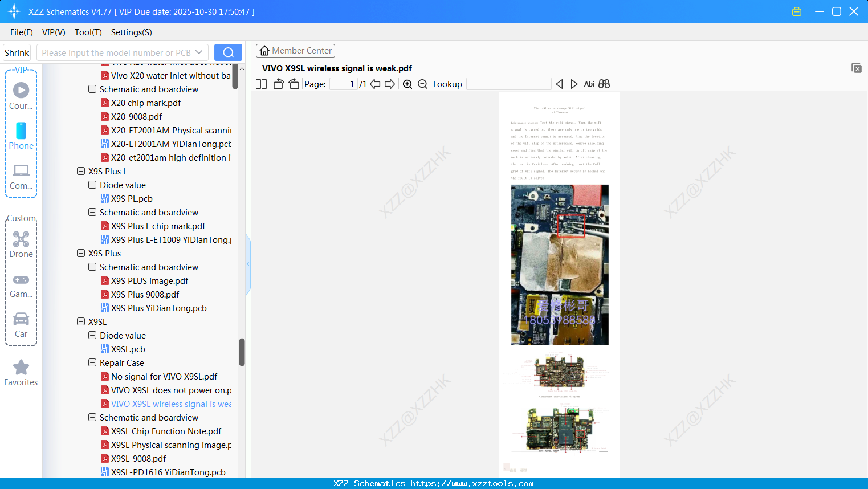Zoom in on the PDF

[407, 84]
